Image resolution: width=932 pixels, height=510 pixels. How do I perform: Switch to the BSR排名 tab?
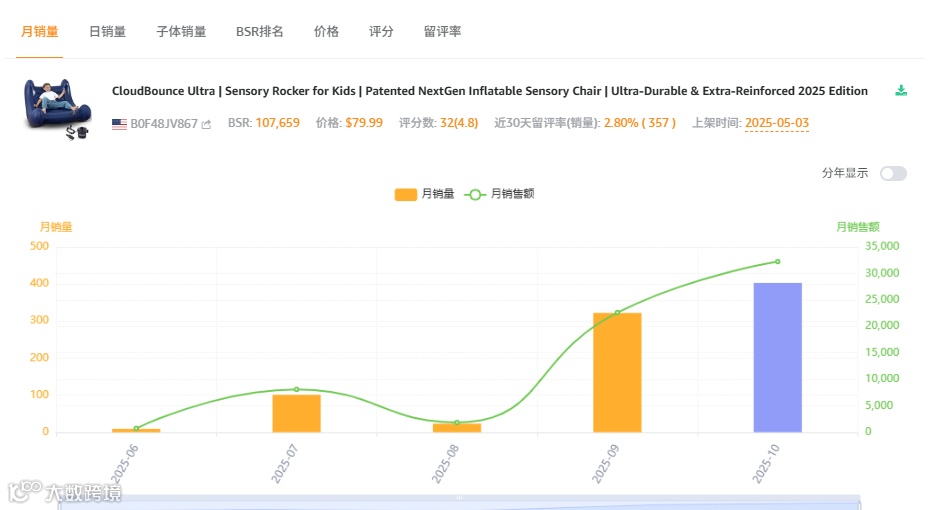coord(259,32)
